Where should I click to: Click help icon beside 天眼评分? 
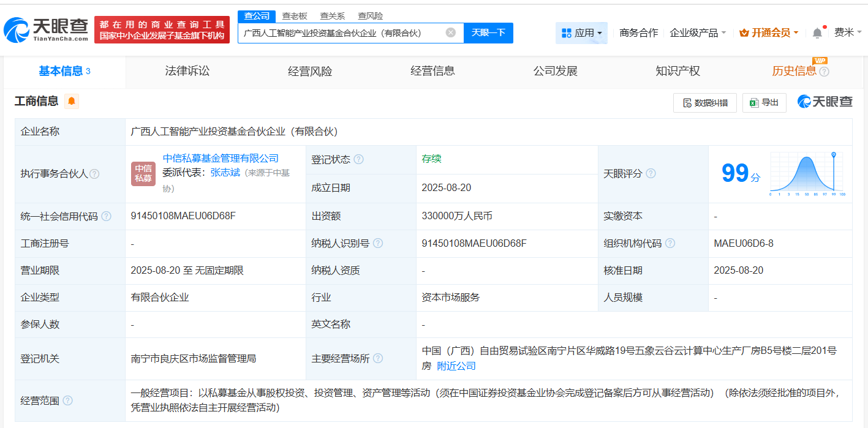point(651,174)
